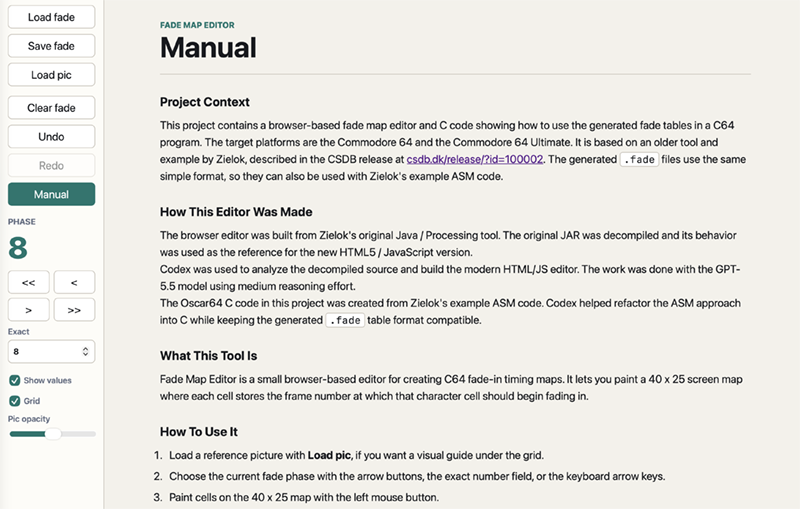Click the Clear fade button
The width and height of the screenshot is (800, 509).
click(51, 108)
